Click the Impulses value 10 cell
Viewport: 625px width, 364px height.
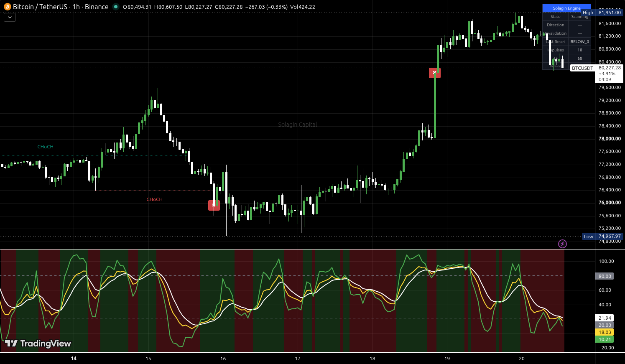tap(580, 50)
